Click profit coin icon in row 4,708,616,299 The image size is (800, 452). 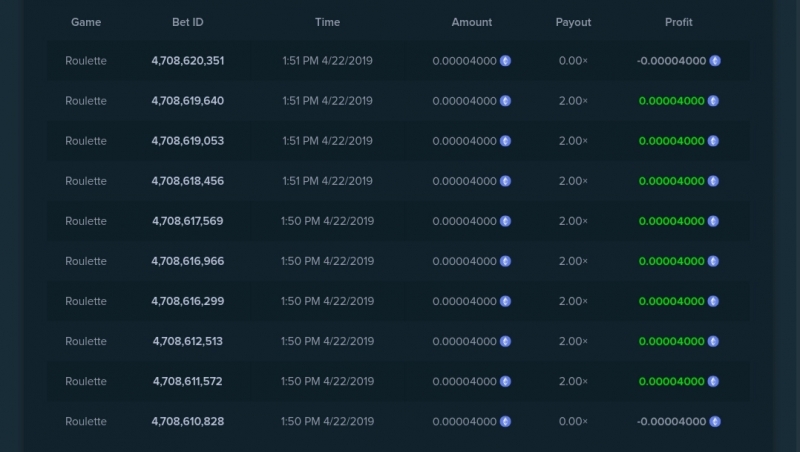pyautogui.click(x=713, y=301)
